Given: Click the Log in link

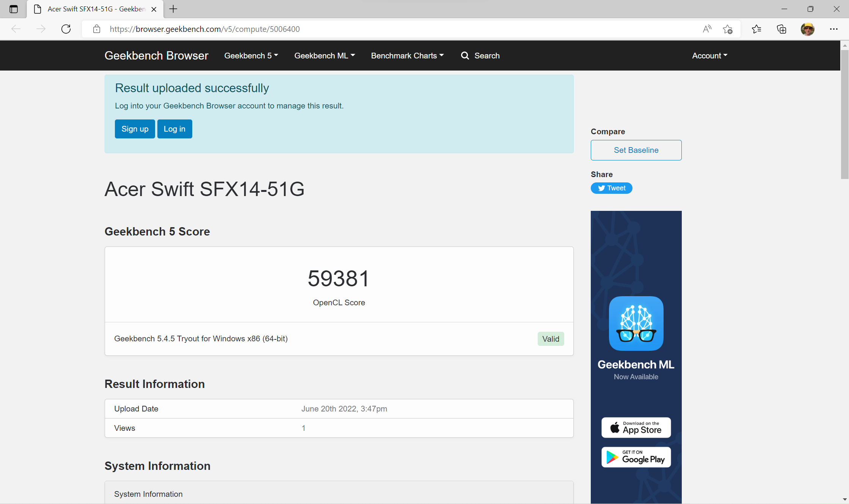Looking at the screenshot, I should 174,129.
